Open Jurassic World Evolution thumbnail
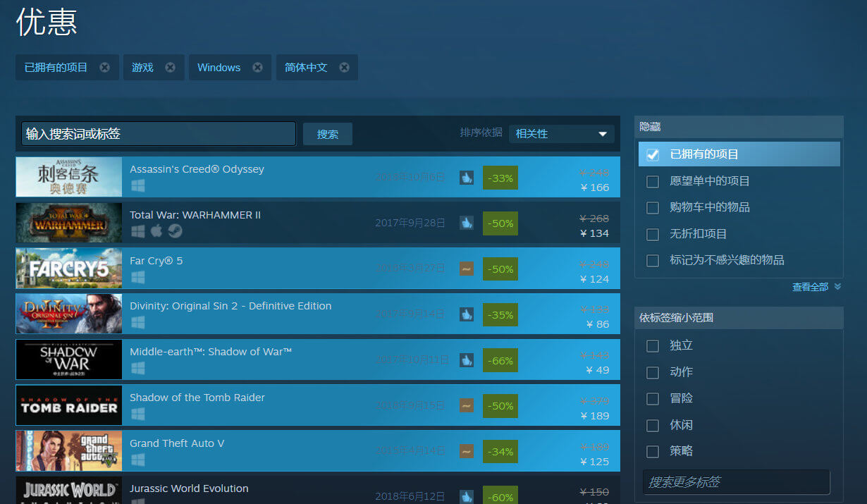This screenshot has height=504, width=867. click(69, 491)
